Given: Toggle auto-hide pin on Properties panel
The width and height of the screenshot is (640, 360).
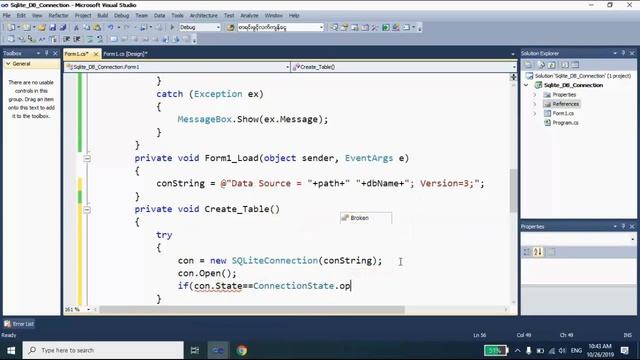Looking at the screenshot, I should [623, 226].
